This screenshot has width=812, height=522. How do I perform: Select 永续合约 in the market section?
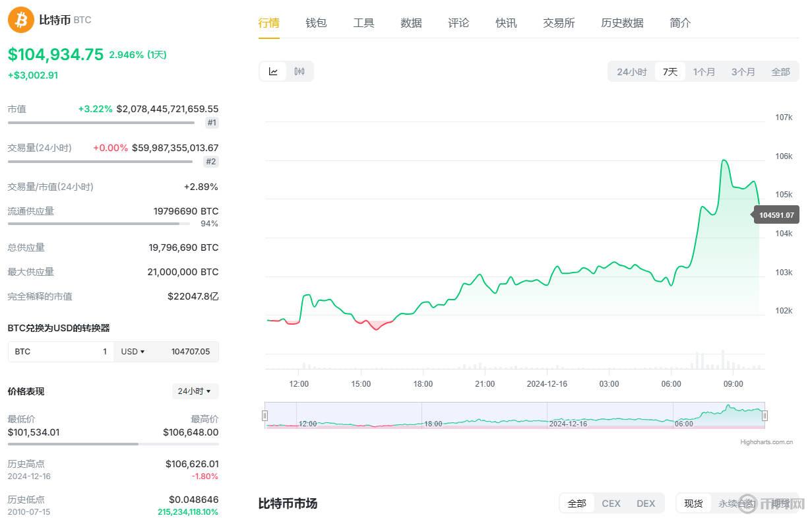735,503
